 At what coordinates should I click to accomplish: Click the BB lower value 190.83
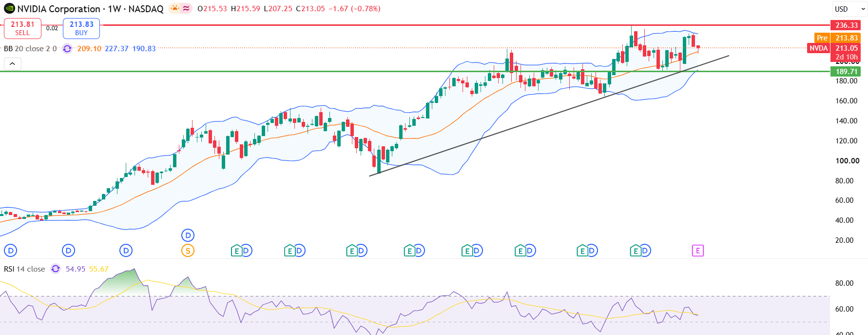click(x=144, y=49)
